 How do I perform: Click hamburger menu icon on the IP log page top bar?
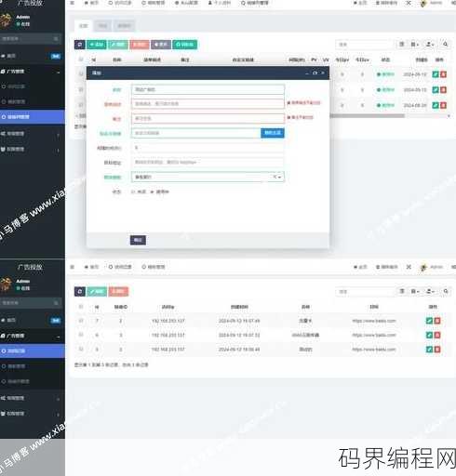coord(73,267)
